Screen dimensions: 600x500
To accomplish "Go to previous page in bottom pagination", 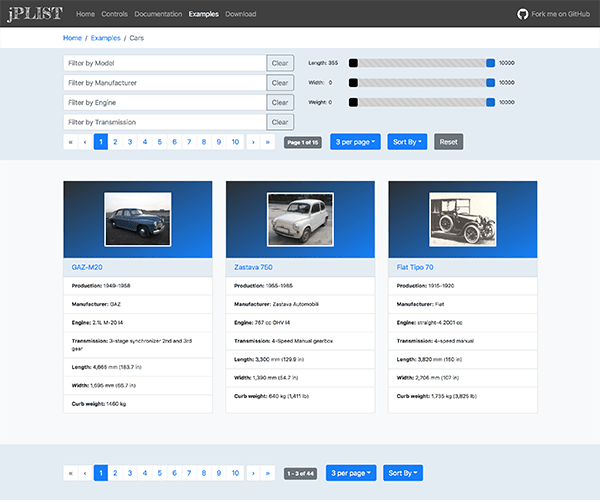I will [x=85, y=473].
